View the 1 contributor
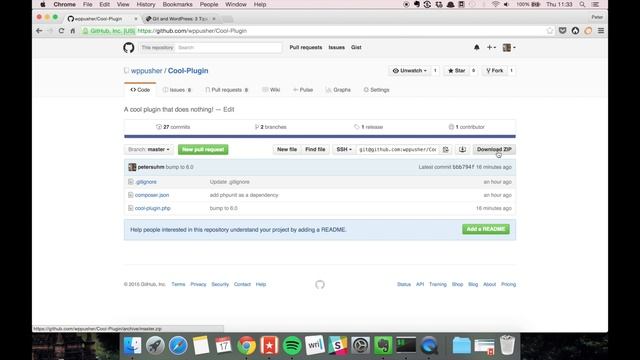Screen dimensions: 640x360 coord(467,127)
